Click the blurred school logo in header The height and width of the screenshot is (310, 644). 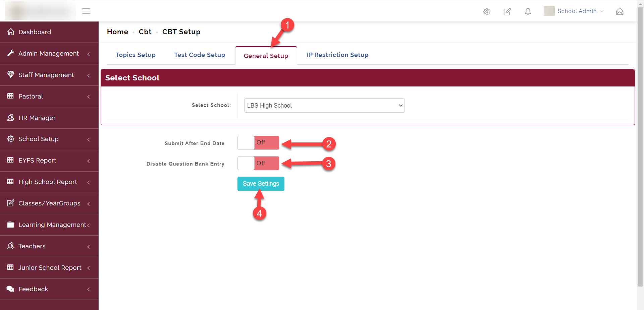(41, 11)
